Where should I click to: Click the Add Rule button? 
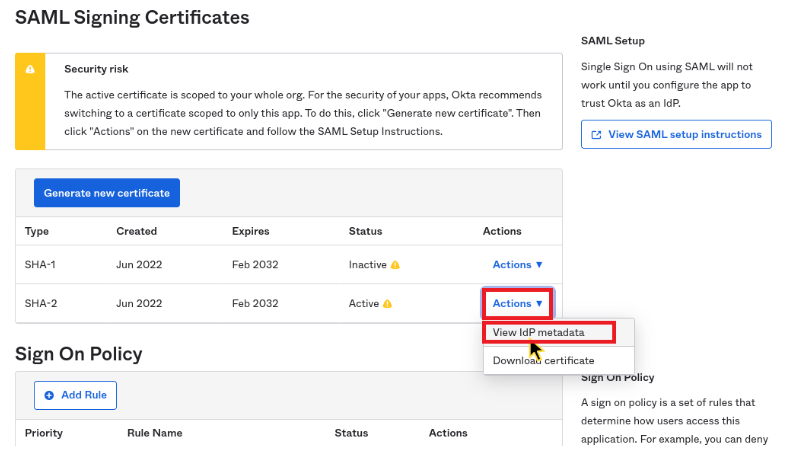(x=75, y=395)
